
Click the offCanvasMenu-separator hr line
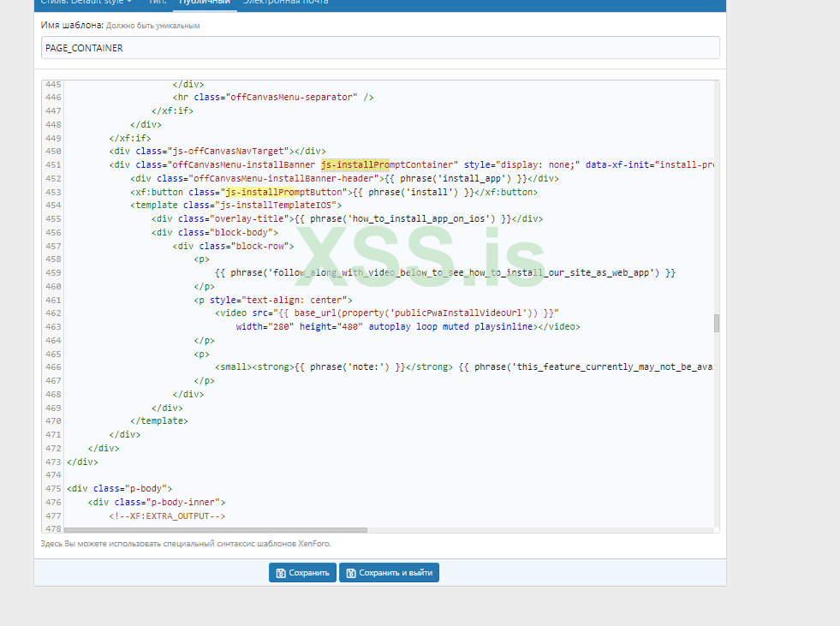coord(273,97)
